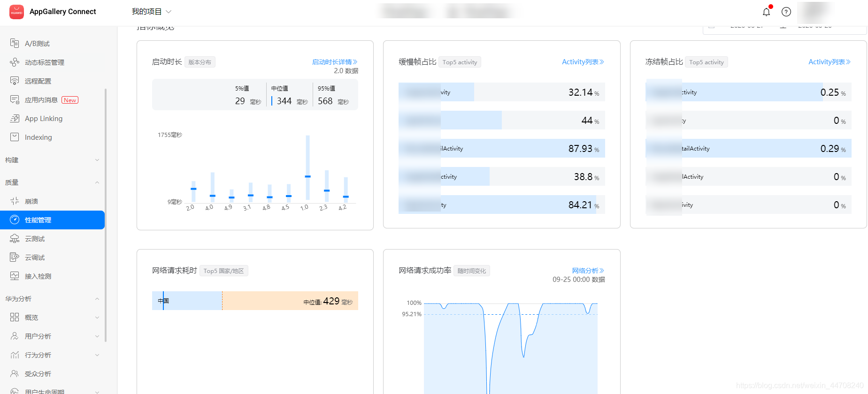Open the 我的项目 dropdown

[152, 12]
